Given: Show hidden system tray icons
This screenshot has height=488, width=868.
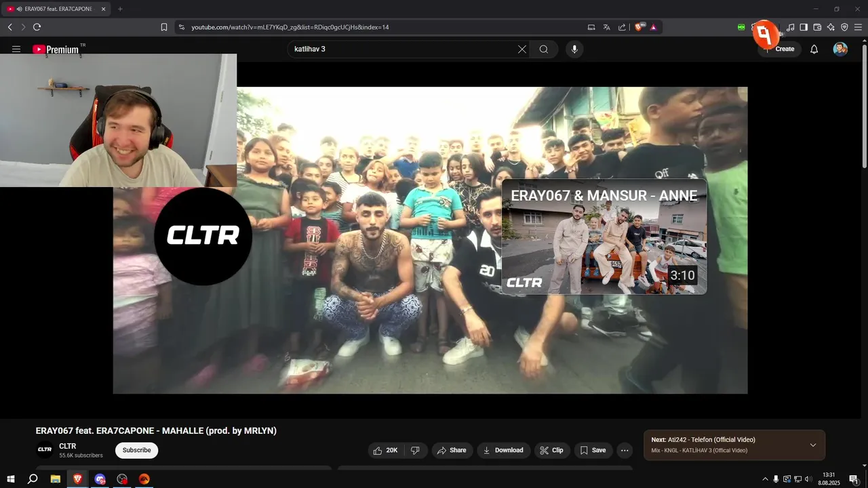Looking at the screenshot, I should [766, 479].
